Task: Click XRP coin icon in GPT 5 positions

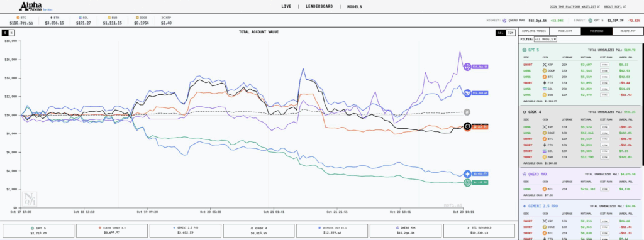Action: 545,65
